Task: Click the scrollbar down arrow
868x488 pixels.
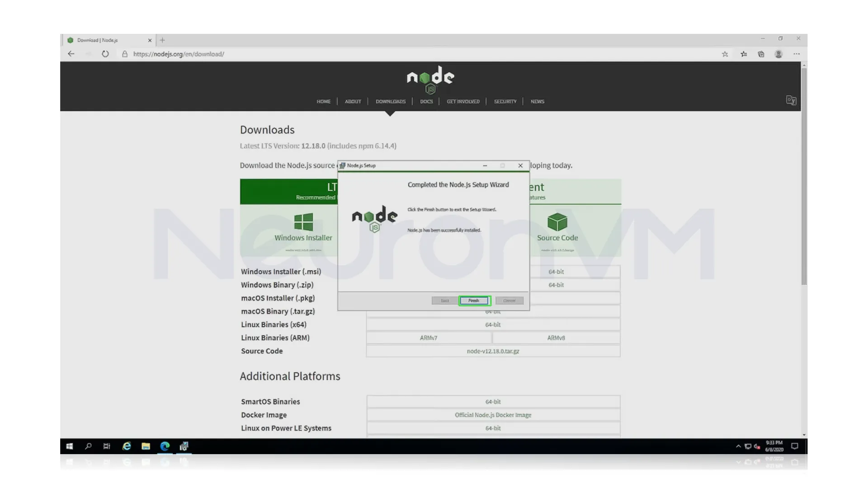Action: click(804, 435)
